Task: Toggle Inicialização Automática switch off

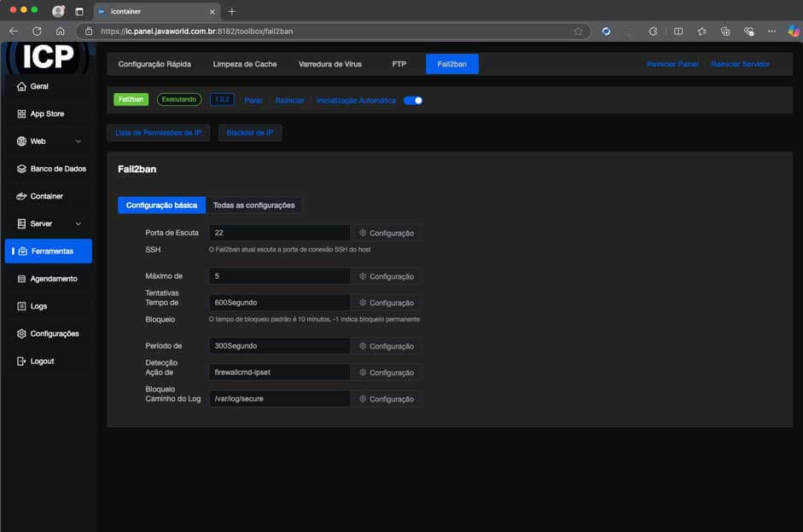Action: (x=413, y=101)
